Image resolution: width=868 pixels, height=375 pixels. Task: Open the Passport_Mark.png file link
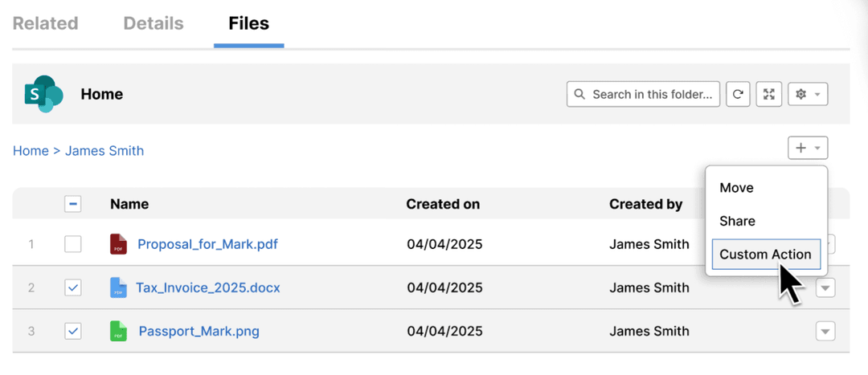199,332
